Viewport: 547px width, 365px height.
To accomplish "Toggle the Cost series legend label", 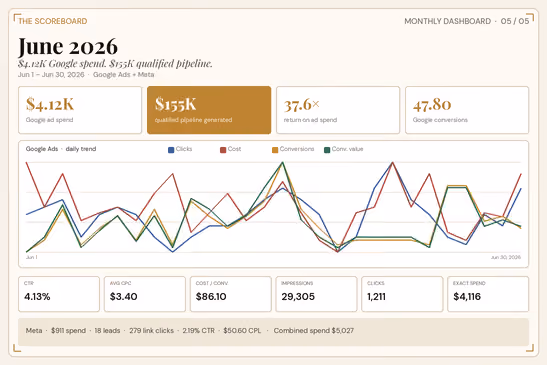I will (x=234, y=149).
